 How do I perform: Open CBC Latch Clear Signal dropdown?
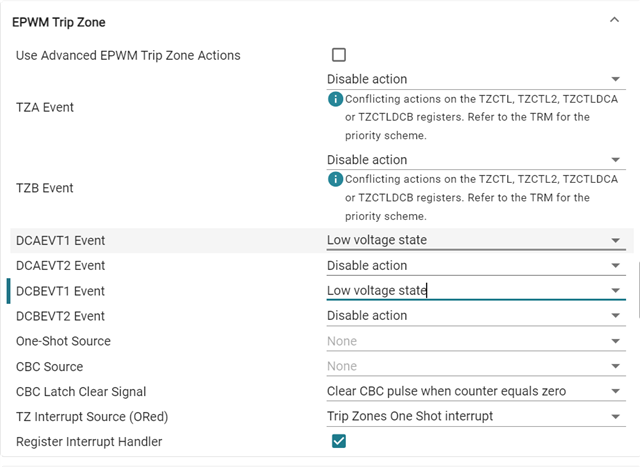(x=475, y=391)
